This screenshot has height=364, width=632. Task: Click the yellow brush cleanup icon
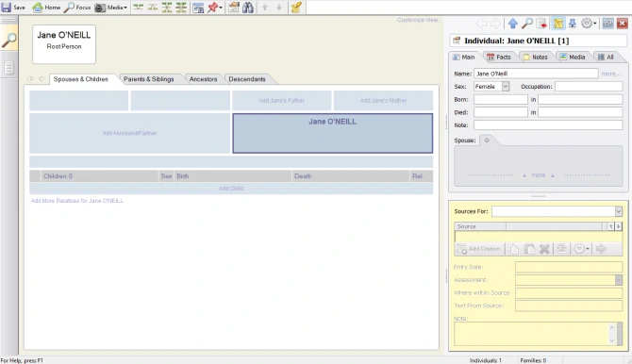pos(296,8)
